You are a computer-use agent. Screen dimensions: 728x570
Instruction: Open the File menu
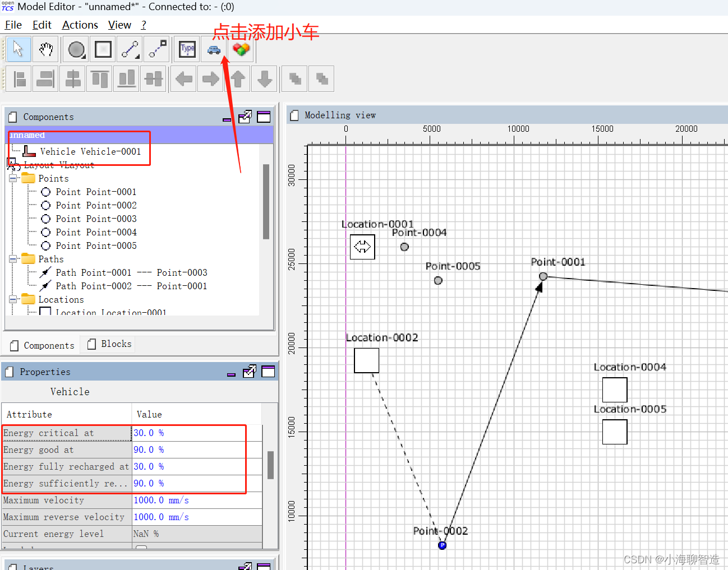click(x=13, y=25)
